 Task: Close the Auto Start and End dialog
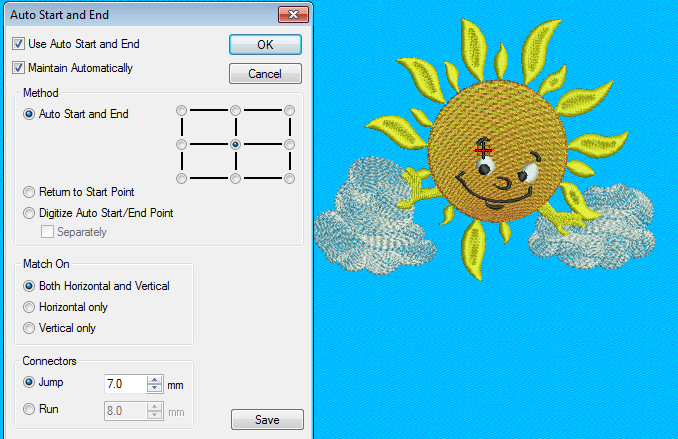(x=293, y=14)
